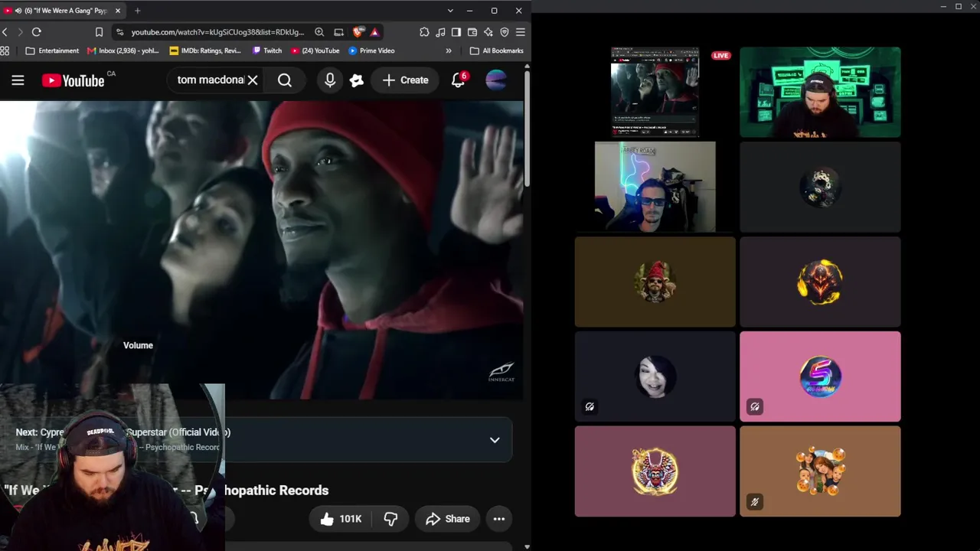The image size is (980, 551).
Task: Open the browser extensions puzzle icon
Action: pyautogui.click(x=424, y=32)
